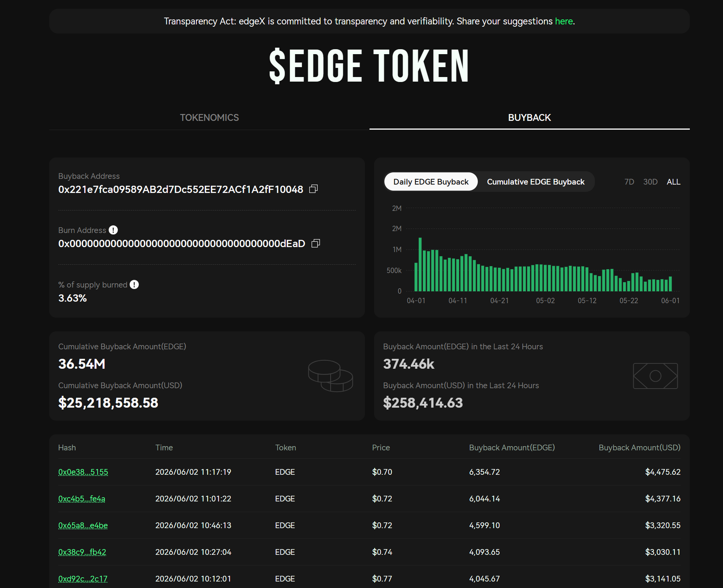Open the 'here' suggestions link
This screenshot has height=588, width=723.
click(564, 21)
